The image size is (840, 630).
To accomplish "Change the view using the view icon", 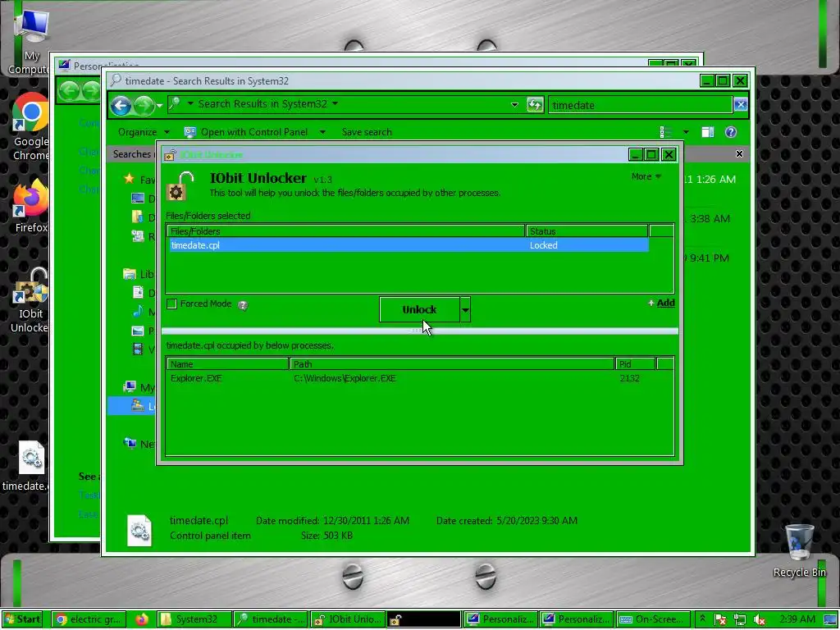I will pos(665,132).
